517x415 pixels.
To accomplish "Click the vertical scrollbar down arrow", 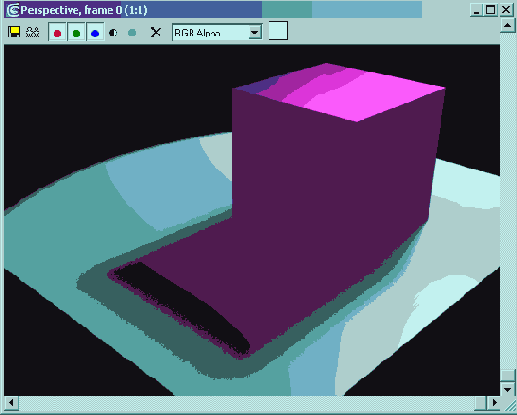I will (508, 389).
